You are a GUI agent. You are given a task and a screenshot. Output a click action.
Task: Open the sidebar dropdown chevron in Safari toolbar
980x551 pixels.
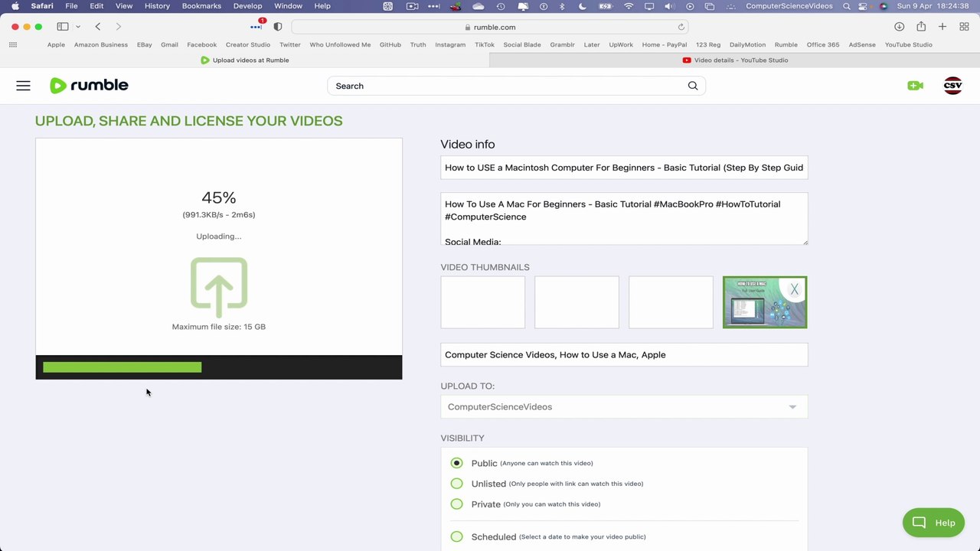click(x=78, y=27)
